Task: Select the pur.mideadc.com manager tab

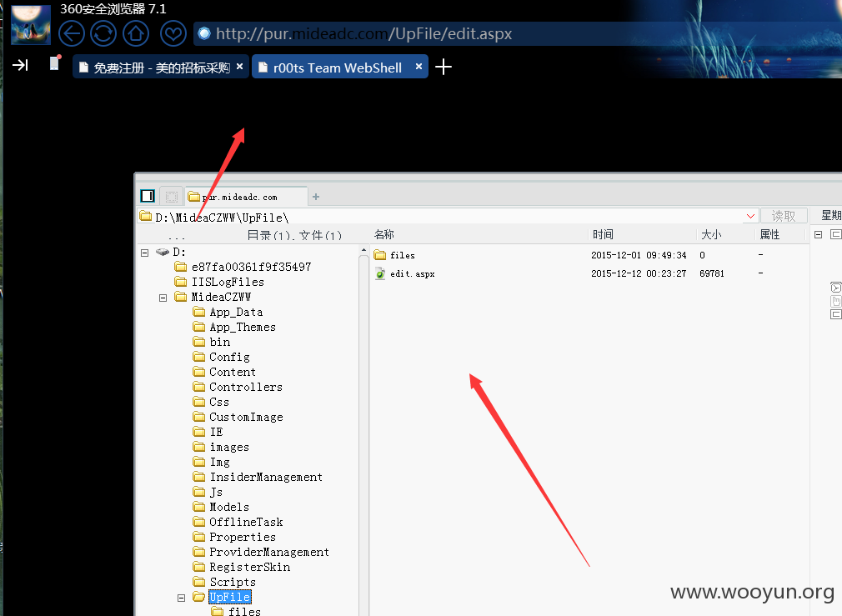Action: [247, 197]
